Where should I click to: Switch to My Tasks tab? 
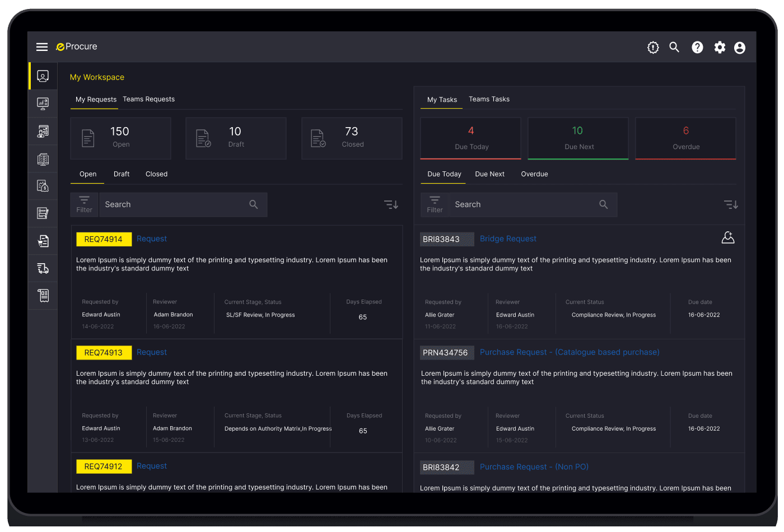[442, 100]
